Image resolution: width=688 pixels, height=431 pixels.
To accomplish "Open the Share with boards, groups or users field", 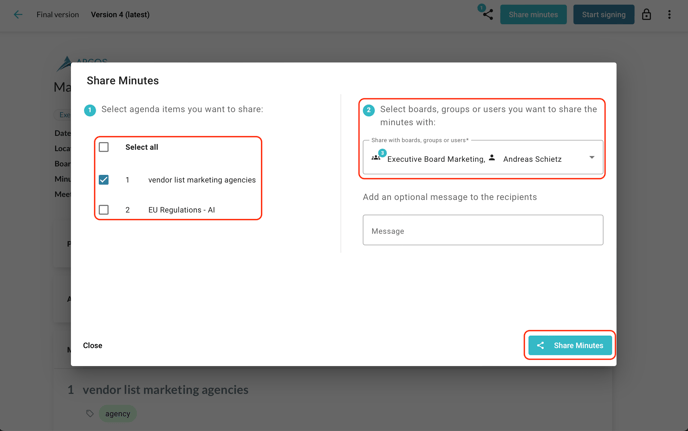I will click(x=470, y=159).
